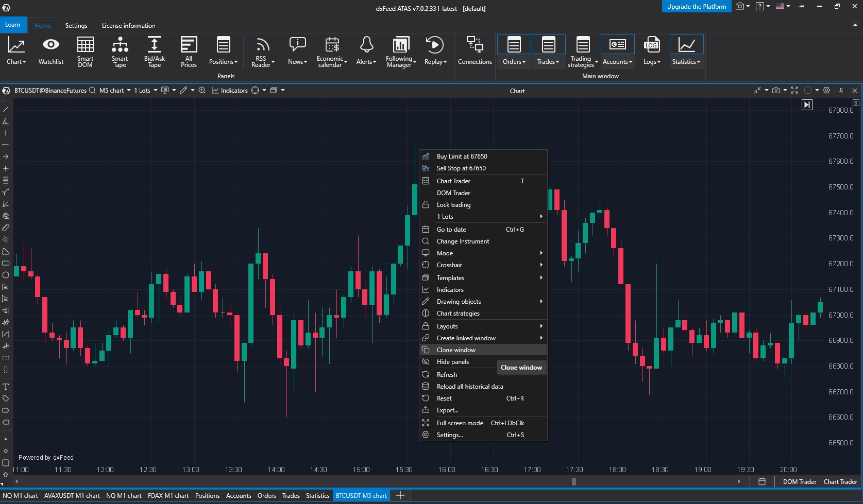The image size is (863, 504).
Task: Click Chart Trader button at bottom right
Action: [x=840, y=482]
